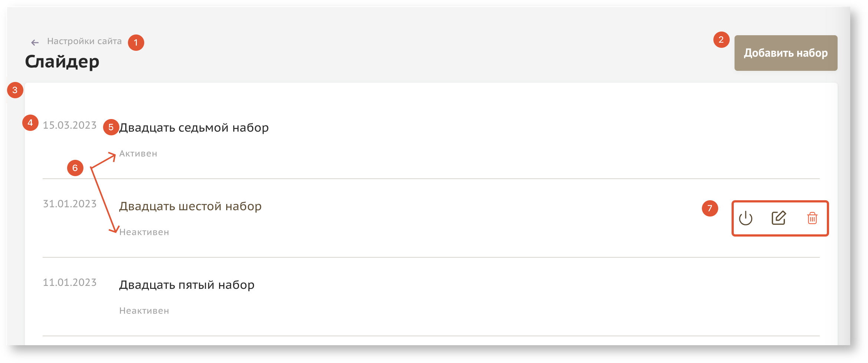Open 'Двадцать седьмой набор' entry
Image resolution: width=868 pixels, height=363 pixels.
coord(194,128)
